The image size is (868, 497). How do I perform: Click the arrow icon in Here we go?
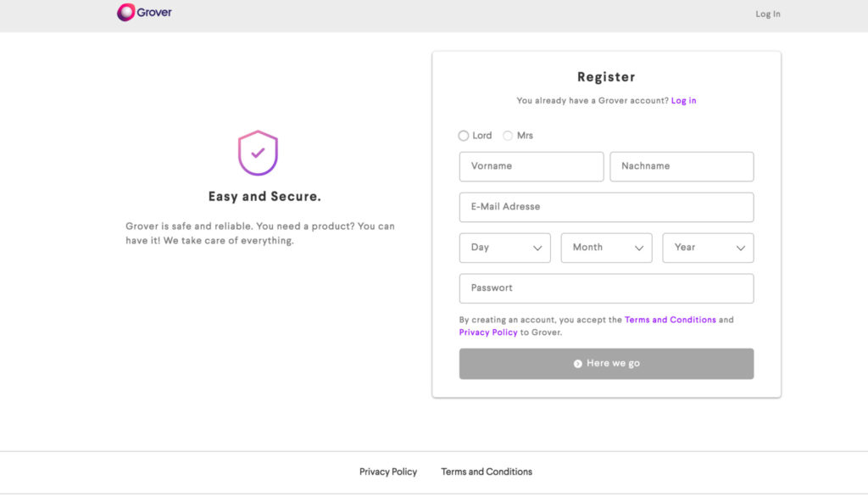coord(577,364)
